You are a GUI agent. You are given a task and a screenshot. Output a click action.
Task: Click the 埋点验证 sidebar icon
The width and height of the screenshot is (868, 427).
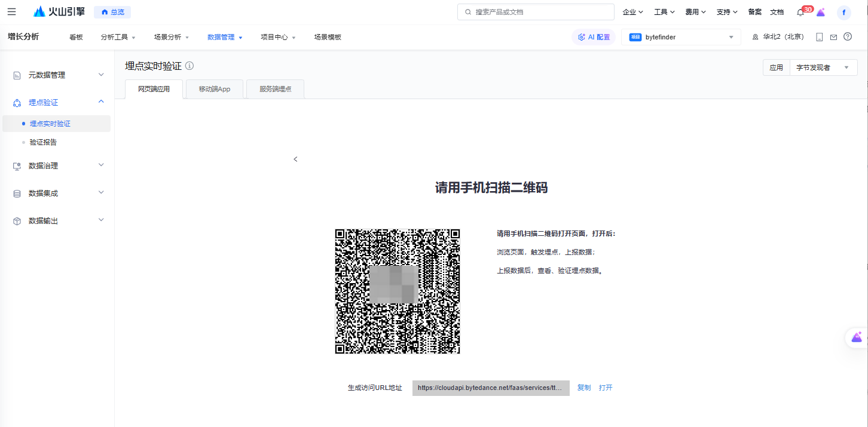(17, 103)
